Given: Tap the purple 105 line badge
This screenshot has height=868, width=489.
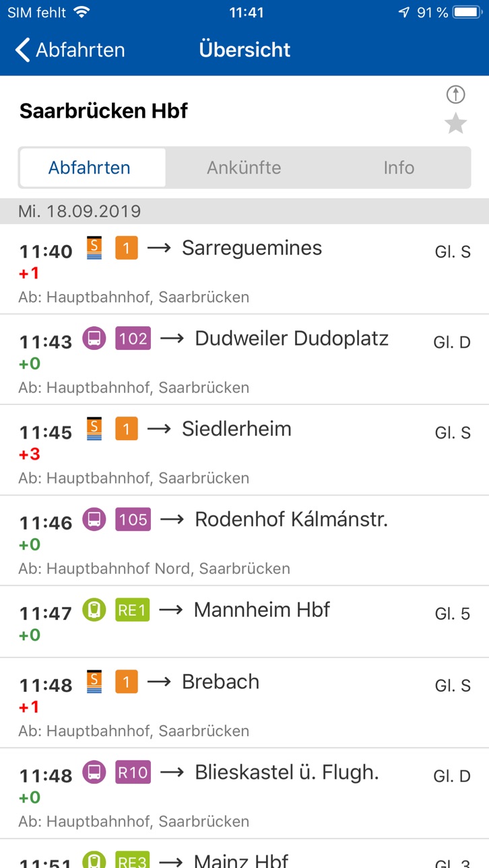Looking at the screenshot, I should tap(133, 519).
